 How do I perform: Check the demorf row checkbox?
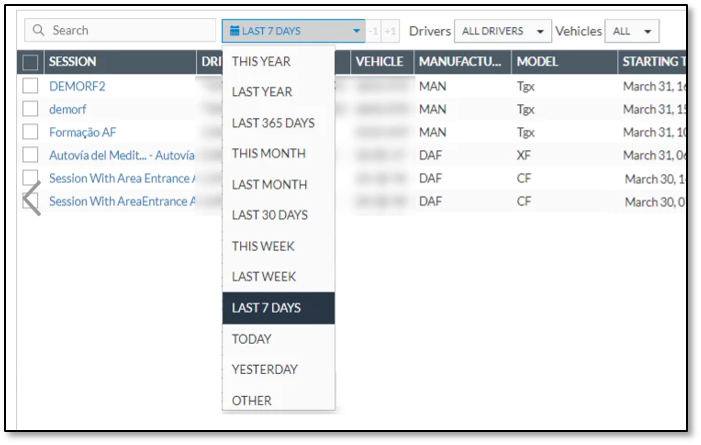30,109
